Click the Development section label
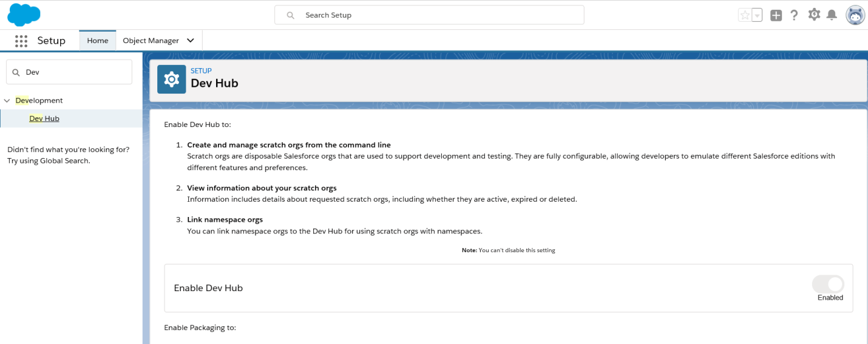 coord(39,101)
